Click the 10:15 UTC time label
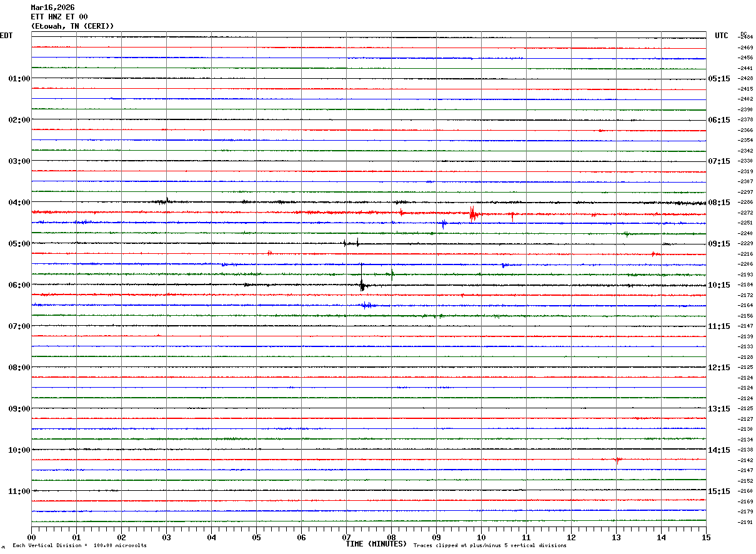Image resolution: width=756 pixels, height=554 pixels. 719,285
